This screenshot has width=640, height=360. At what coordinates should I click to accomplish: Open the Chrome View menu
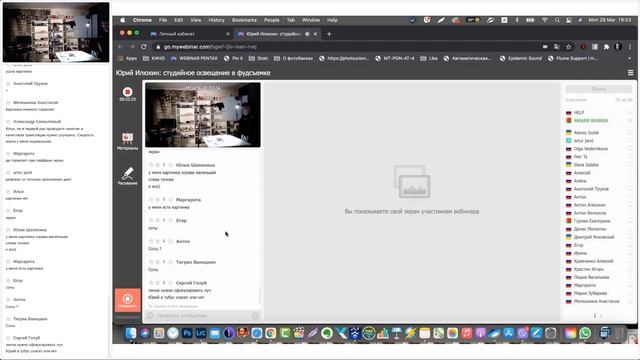(x=196, y=20)
